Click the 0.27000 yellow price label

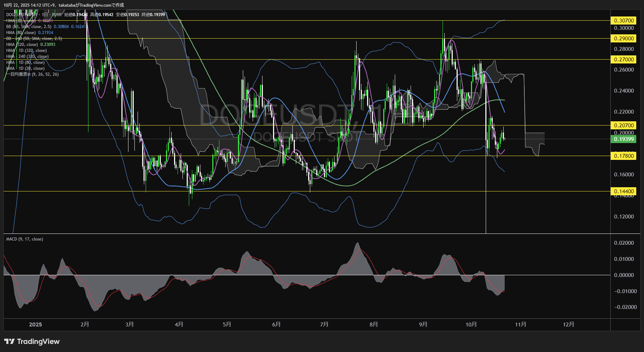click(624, 60)
